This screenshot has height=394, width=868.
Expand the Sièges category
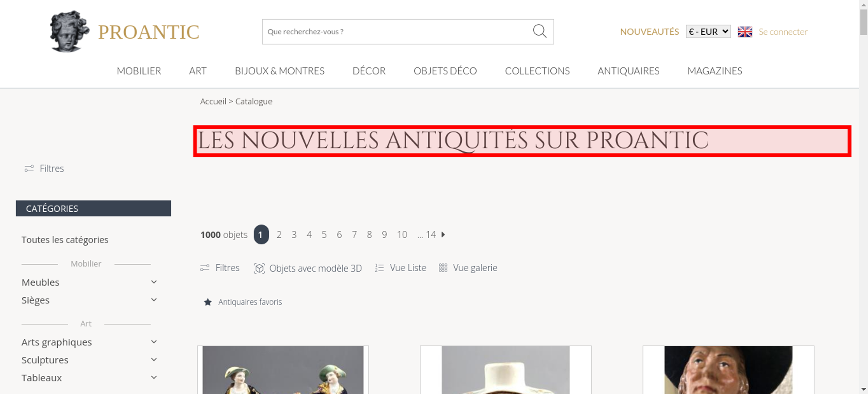tap(154, 300)
